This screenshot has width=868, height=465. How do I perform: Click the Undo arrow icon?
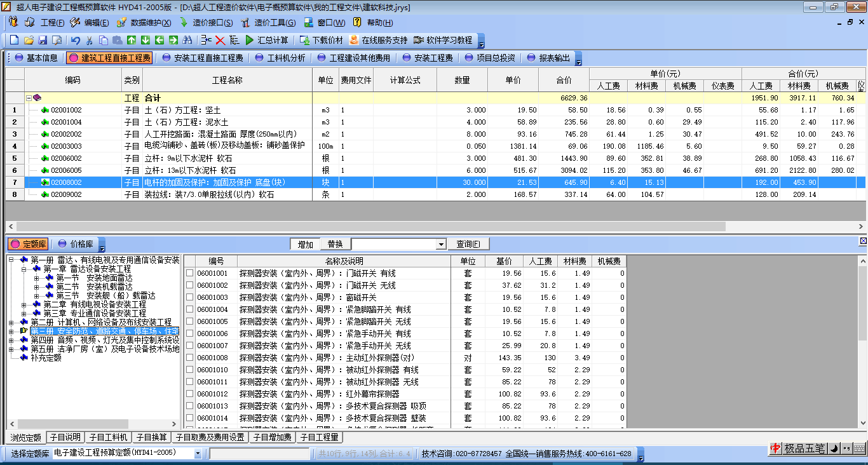tap(76, 40)
